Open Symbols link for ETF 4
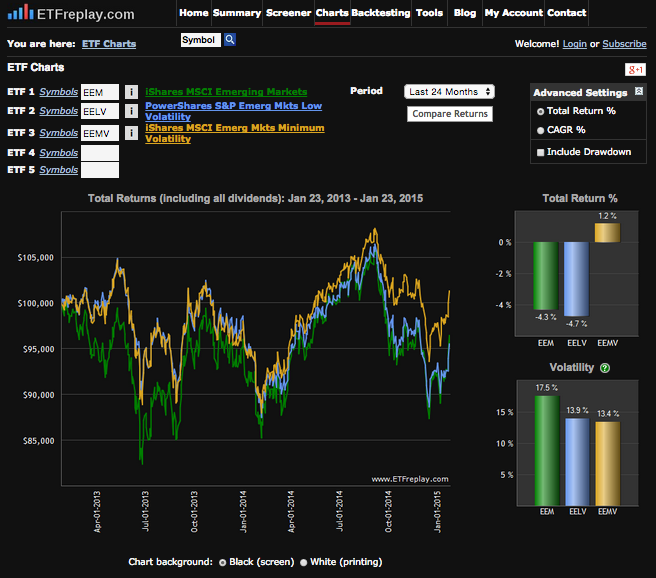 pos(59,153)
